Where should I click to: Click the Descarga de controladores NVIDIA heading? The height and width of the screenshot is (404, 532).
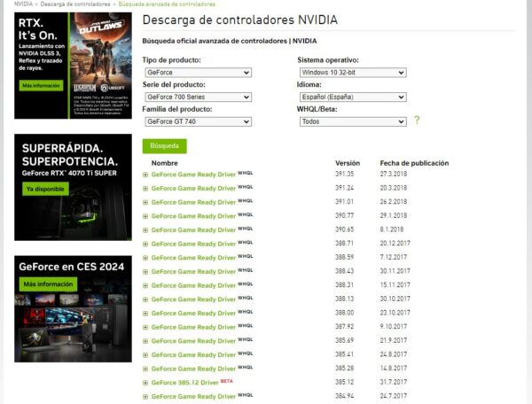[240, 20]
